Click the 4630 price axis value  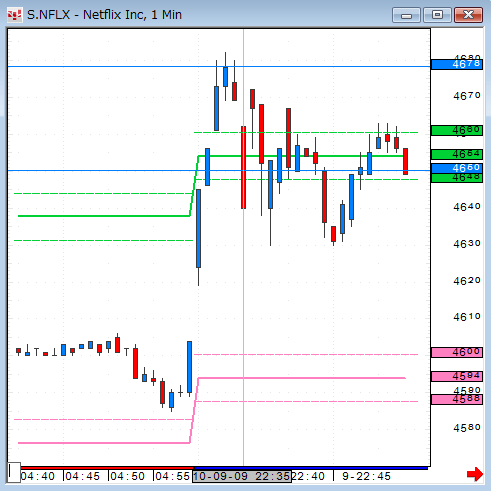(467, 244)
